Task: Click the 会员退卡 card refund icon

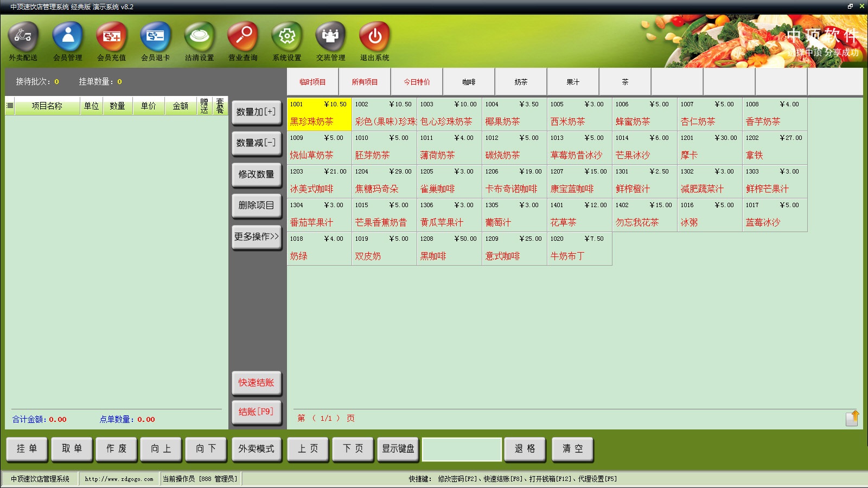Action: coord(155,37)
